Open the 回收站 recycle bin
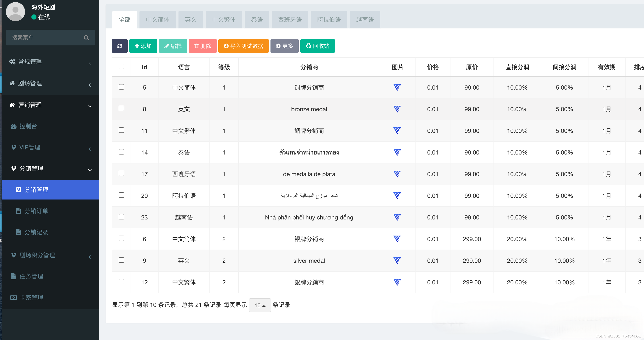The height and width of the screenshot is (340, 644). point(318,46)
